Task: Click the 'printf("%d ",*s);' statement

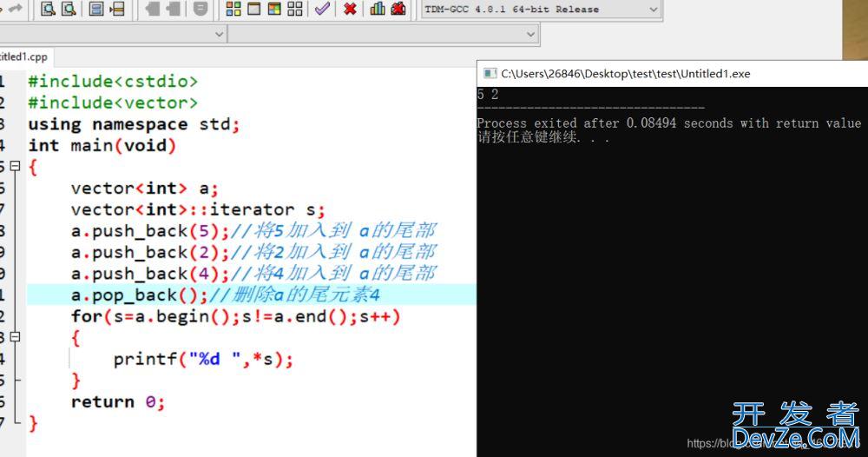Action: 203,360
